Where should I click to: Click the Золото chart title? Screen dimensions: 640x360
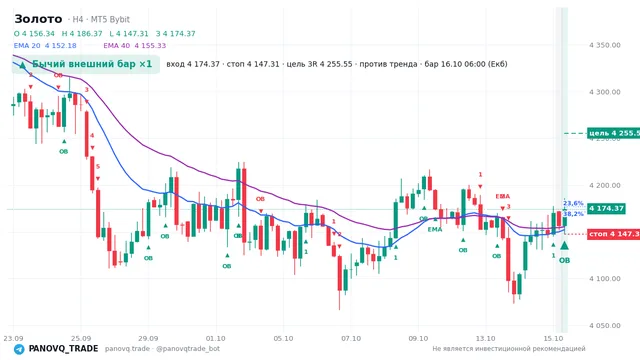click(x=38, y=19)
